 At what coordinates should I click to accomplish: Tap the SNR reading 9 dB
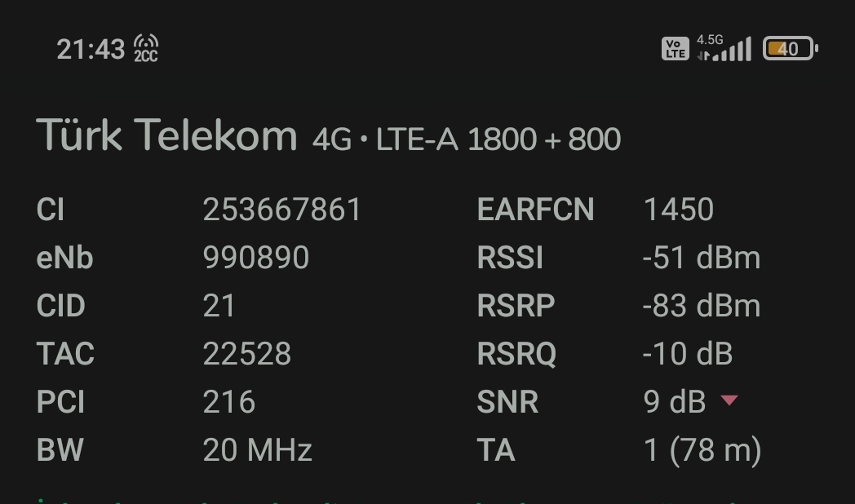(x=675, y=401)
